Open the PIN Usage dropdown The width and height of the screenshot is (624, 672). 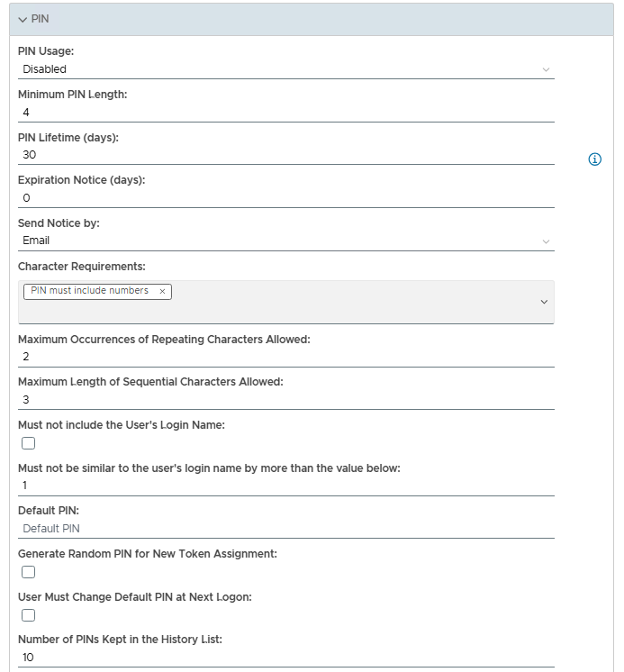click(x=285, y=69)
